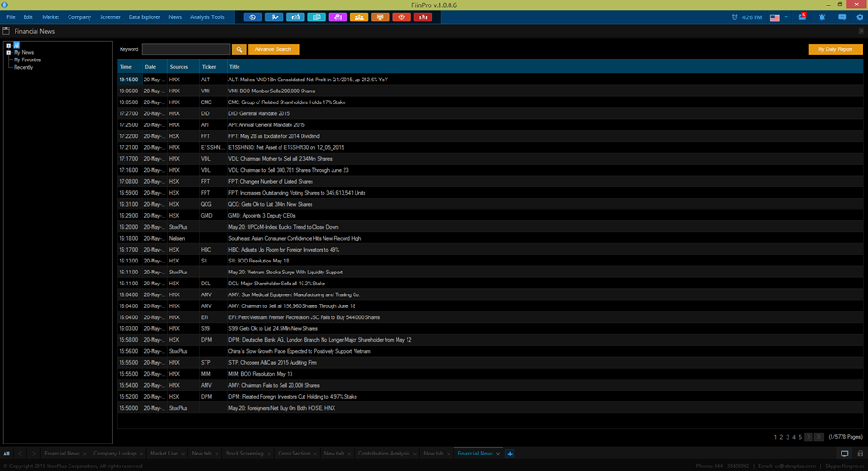Open China's Slow Growth Pace news
Image resolution: width=868 pixels, height=471 pixels.
tap(490, 351)
